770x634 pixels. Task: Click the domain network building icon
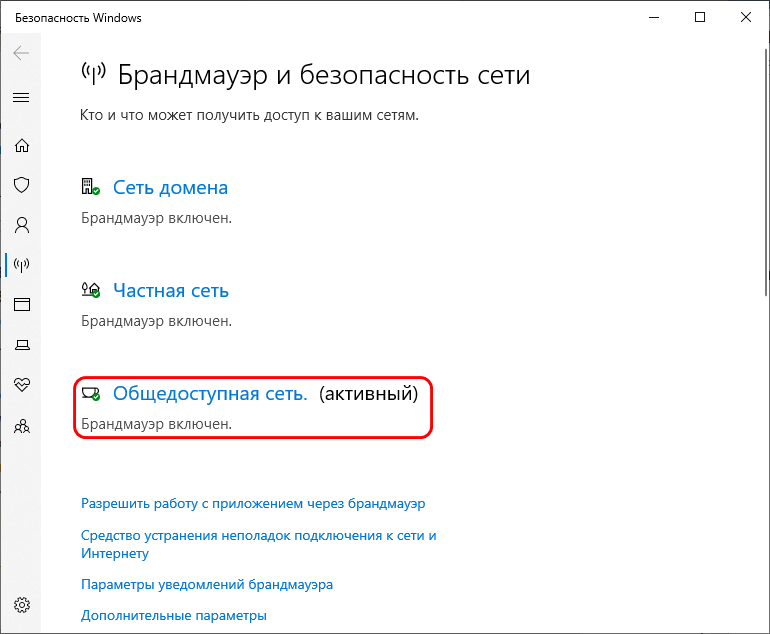tap(90, 187)
